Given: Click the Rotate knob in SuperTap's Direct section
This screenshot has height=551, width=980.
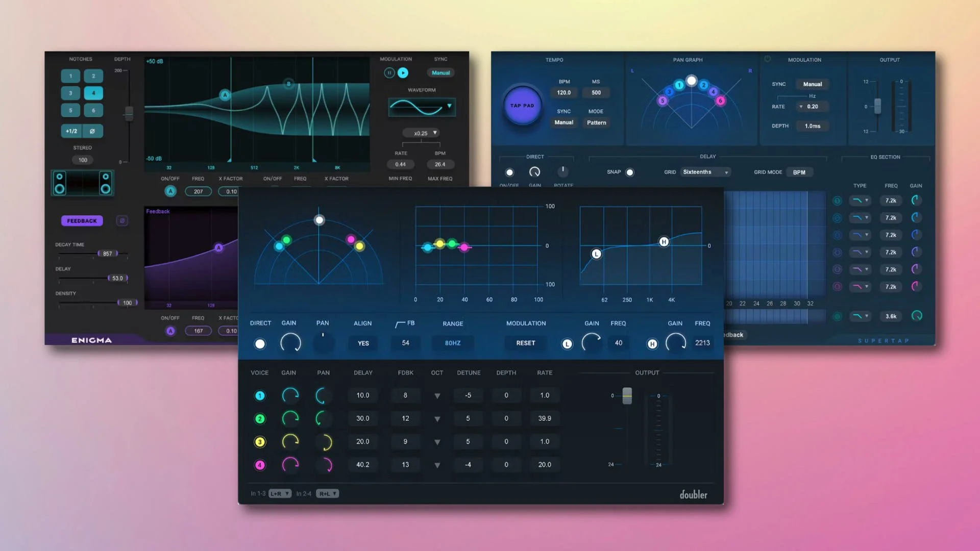Looking at the screenshot, I should [x=563, y=172].
